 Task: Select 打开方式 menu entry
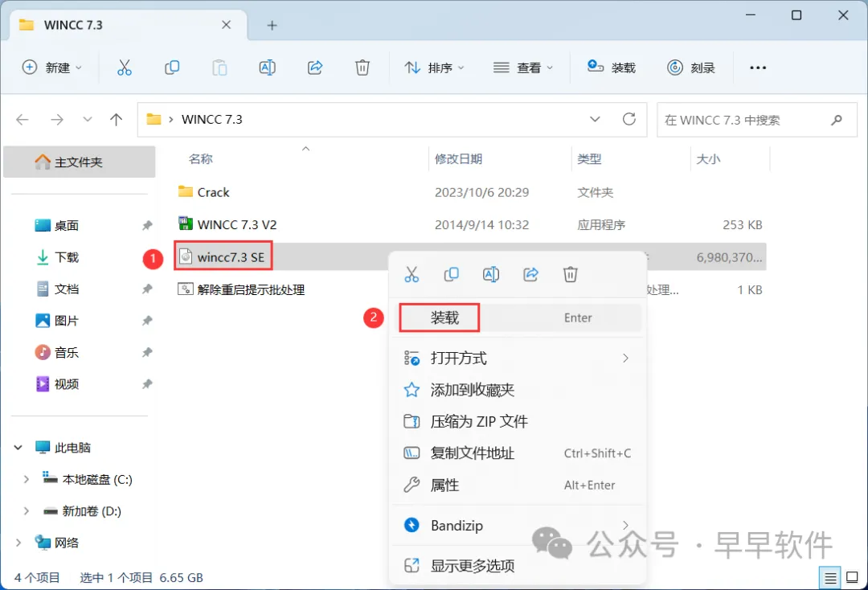pyautogui.click(x=518, y=359)
